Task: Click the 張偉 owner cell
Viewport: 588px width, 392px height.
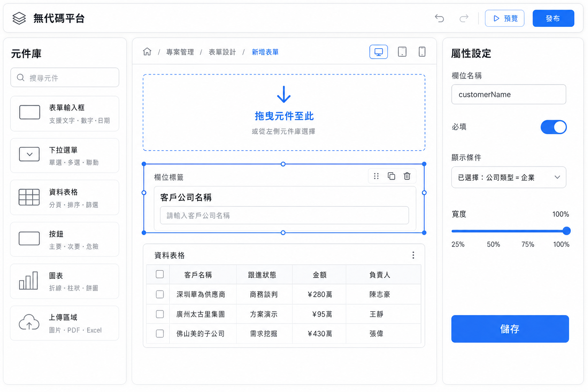Action: pos(376,334)
